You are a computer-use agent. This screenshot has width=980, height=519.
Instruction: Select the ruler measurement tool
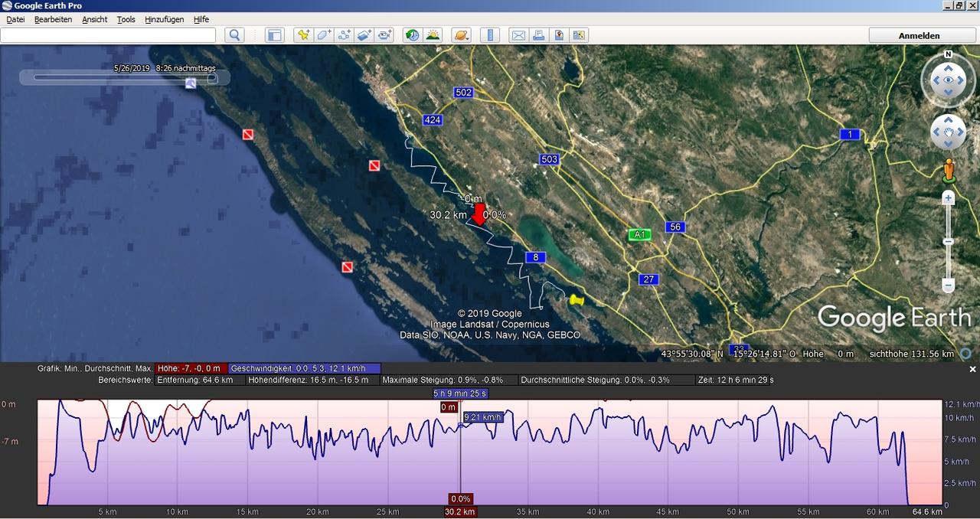click(491, 35)
